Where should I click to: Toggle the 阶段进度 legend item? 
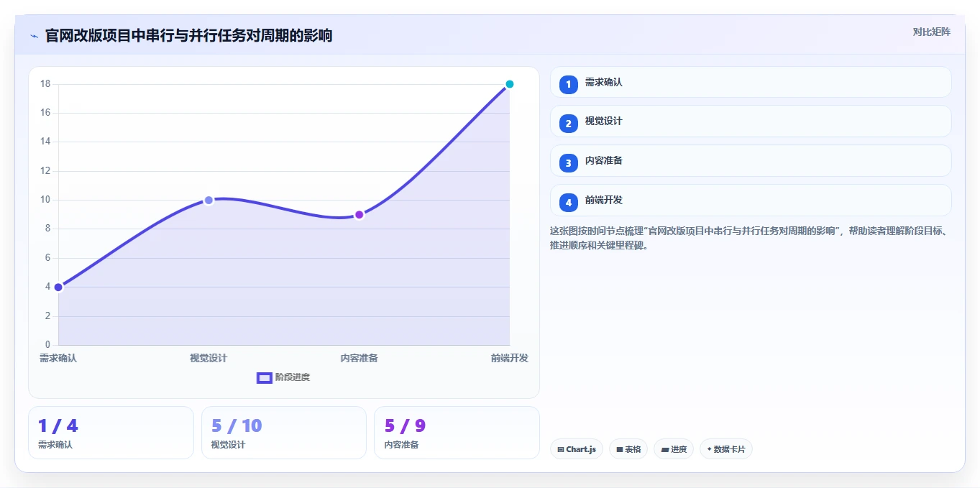tap(283, 377)
